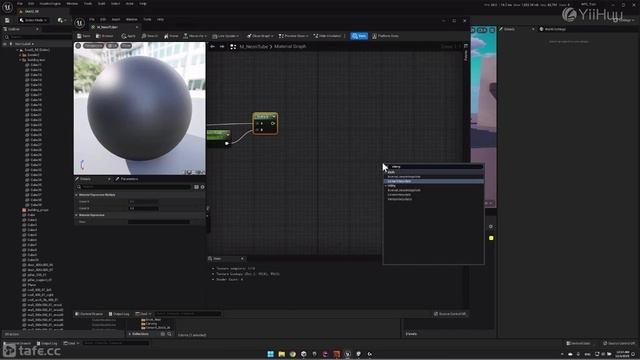Click the Desc text field

[x=159, y=222]
